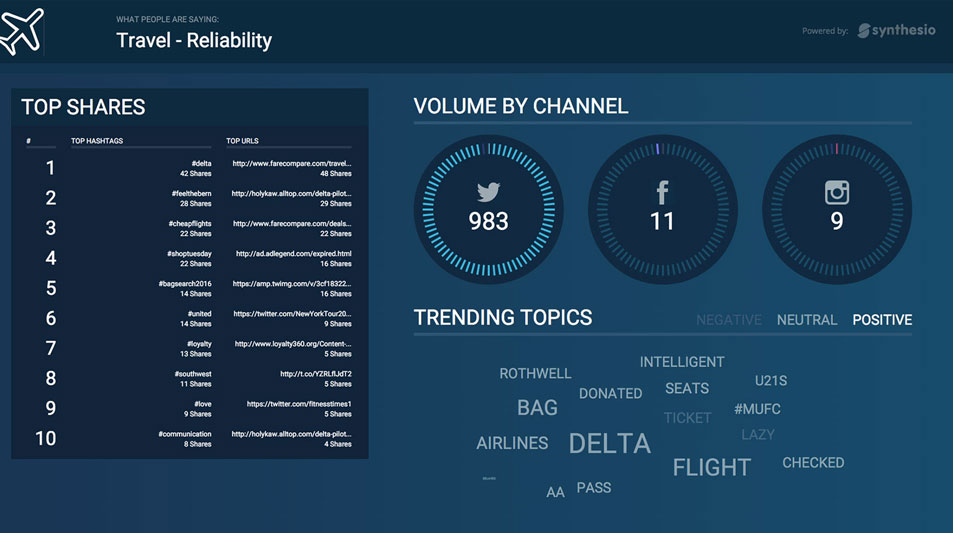Click the ROTHWELL trending topic word
The image size is (953, 533).
[x=535, y=373]
